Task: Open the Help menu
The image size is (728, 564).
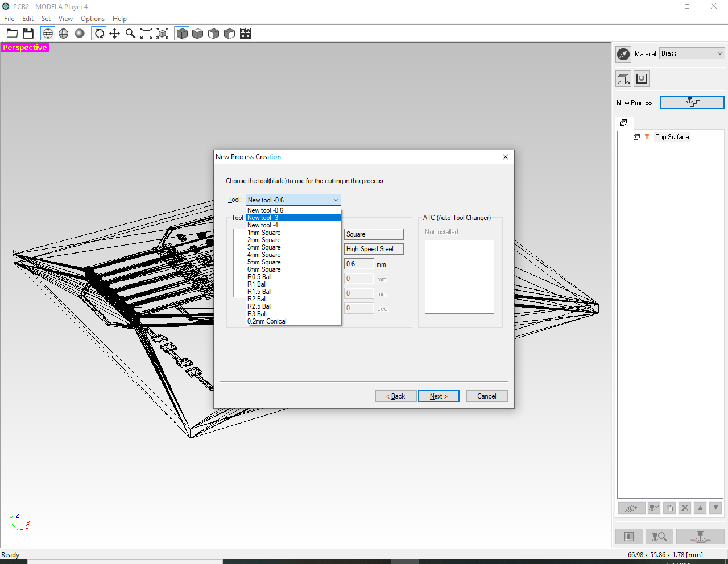Action: [x=119, y=19]
